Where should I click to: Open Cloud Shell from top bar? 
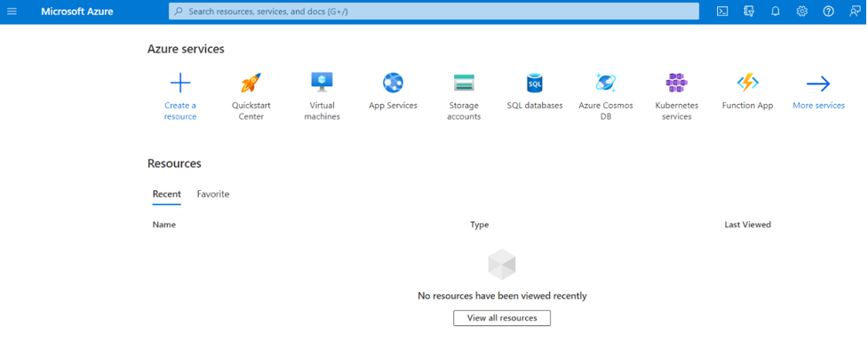(722, 11)
